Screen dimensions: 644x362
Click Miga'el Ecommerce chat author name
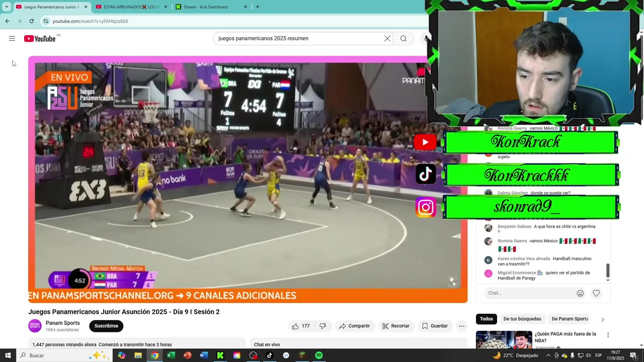tap(518, 273)
